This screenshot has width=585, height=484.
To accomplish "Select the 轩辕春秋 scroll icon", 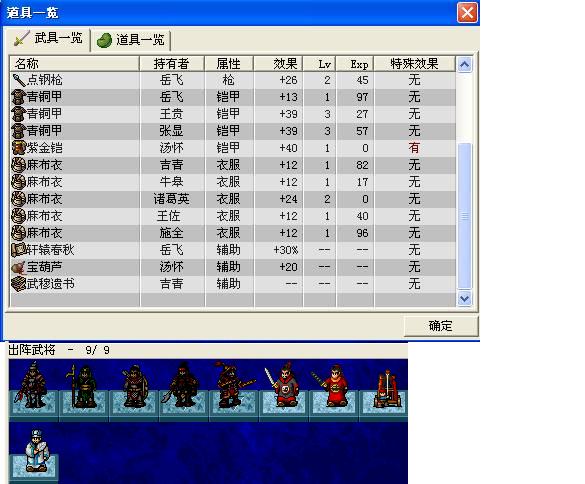I will (18, 250).
